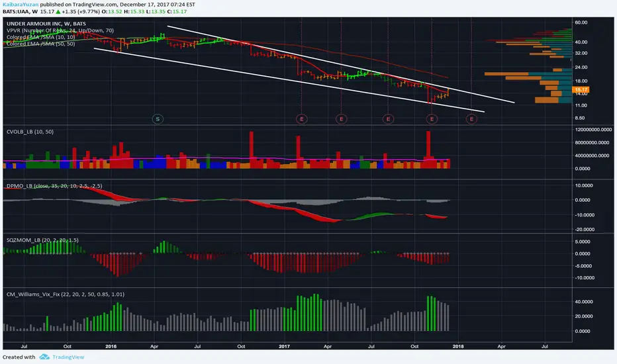
Task: Click the 60.00 price axis label
Action: pyautogui.click(x=581, y=23)
